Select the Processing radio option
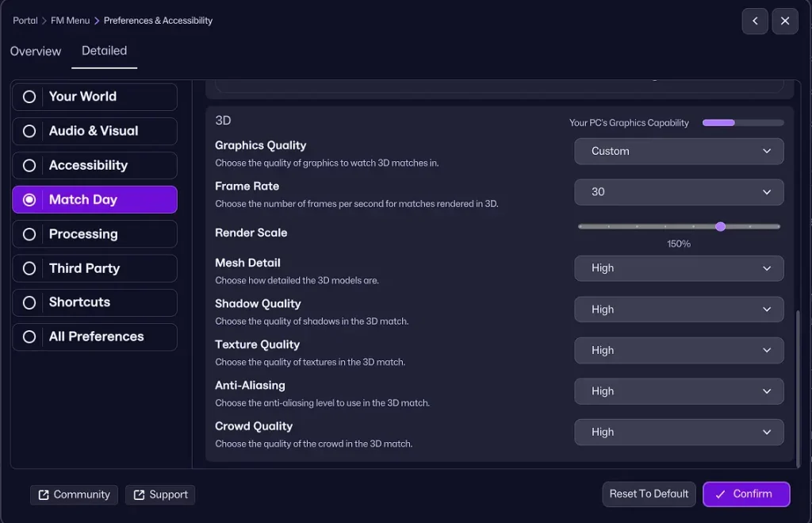 (29, 234)
